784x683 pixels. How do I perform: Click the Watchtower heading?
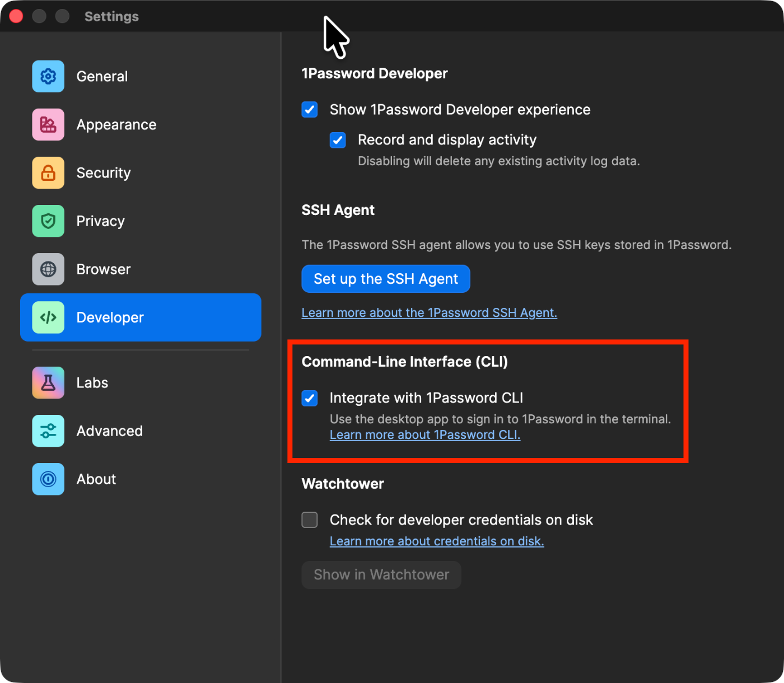[343, 484]
